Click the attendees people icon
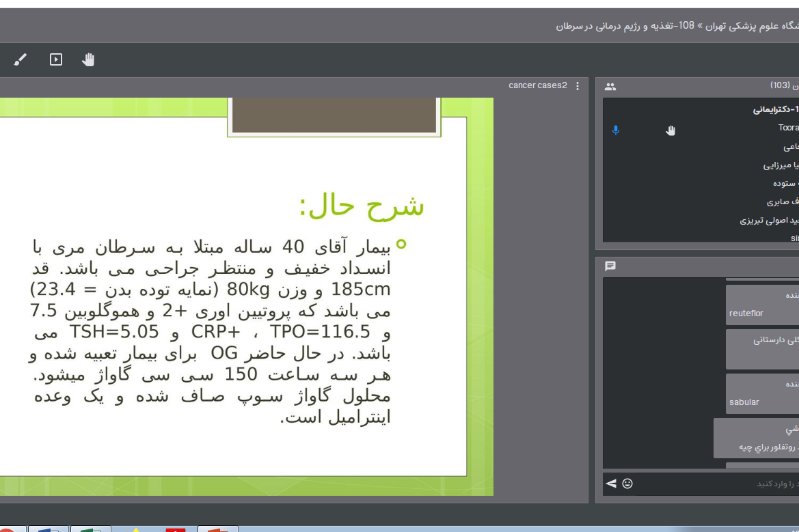The image size is (799, 532). 610,87
